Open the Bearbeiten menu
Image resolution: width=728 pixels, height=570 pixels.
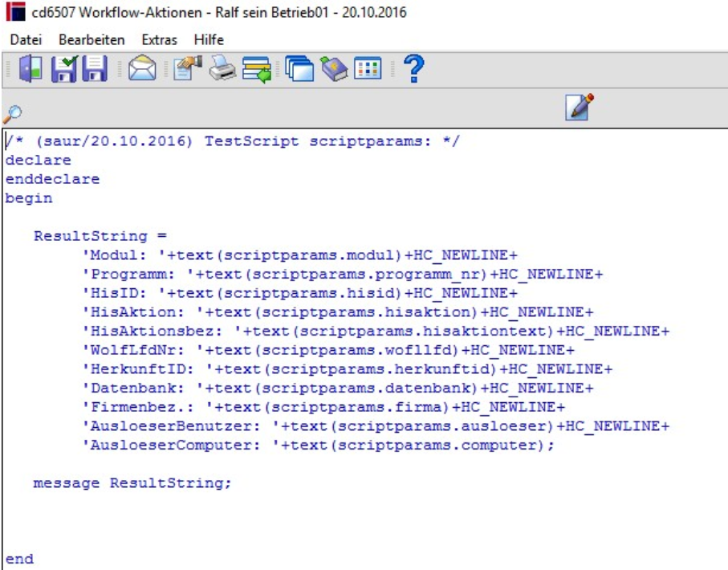pyautogui.click(x=92, y=40)
